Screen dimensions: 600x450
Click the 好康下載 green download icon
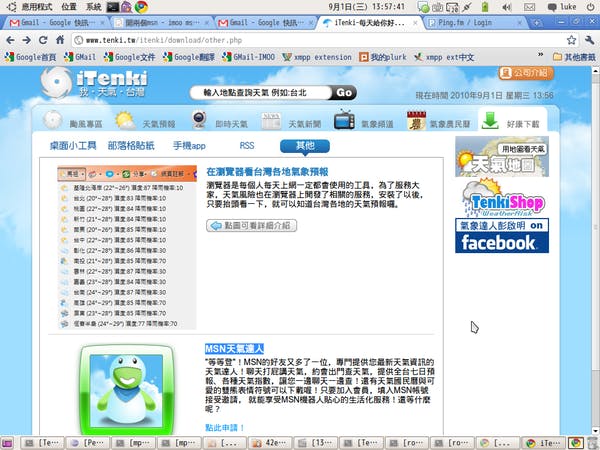[489, 121]
